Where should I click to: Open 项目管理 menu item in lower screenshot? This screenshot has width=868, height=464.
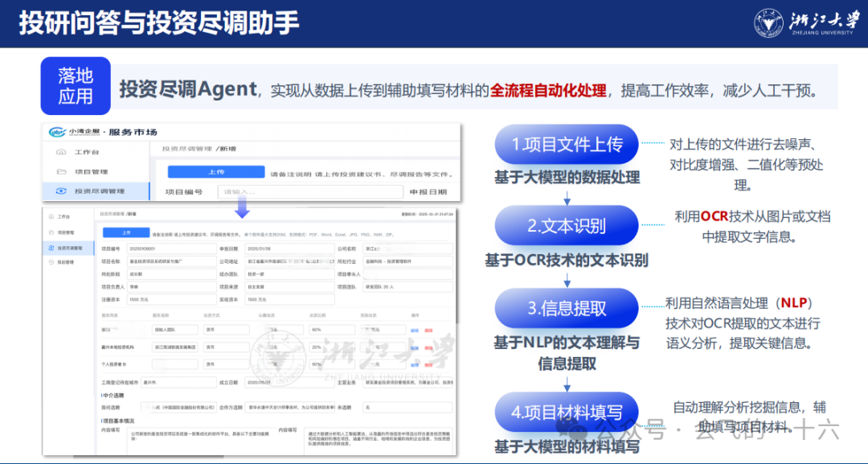[65, 232]
